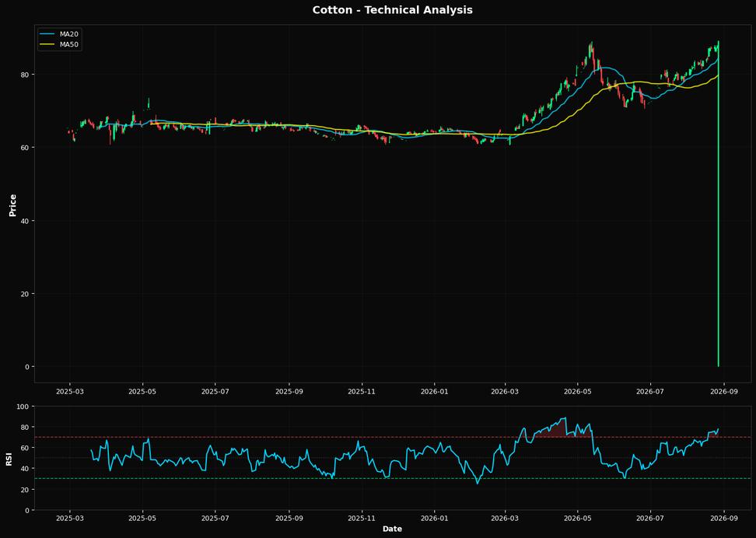Click the 2026-07 date tick under price chart
This screenshot has width=756, height=538.
pos(650,391)
